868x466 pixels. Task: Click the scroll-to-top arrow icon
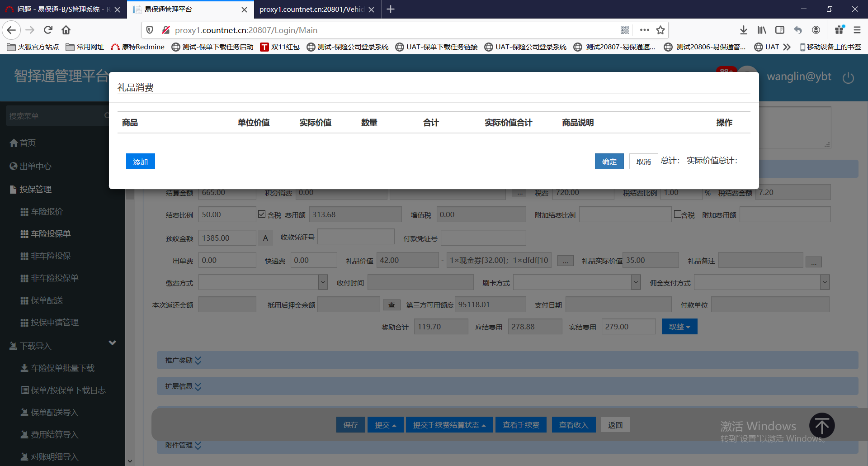click(821, 426)
